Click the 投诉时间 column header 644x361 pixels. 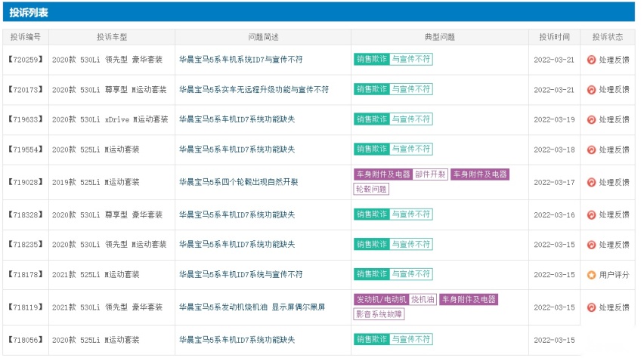pos(554,37)
